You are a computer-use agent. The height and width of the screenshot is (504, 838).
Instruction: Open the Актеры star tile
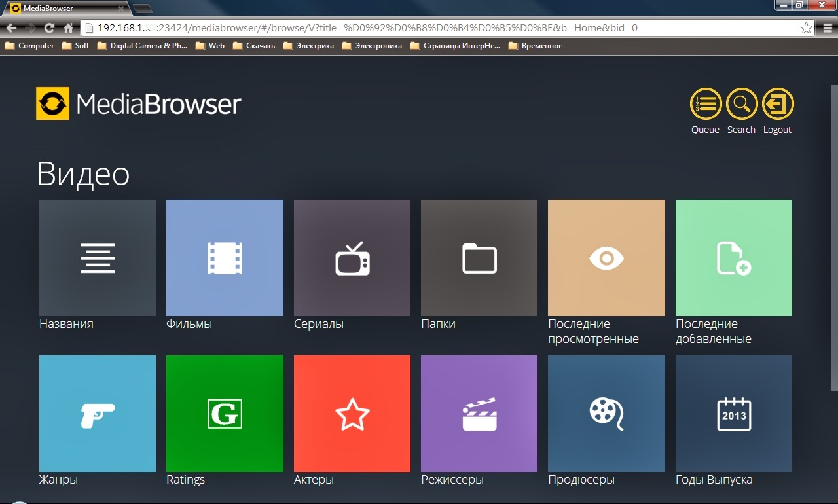coord(352,414)
